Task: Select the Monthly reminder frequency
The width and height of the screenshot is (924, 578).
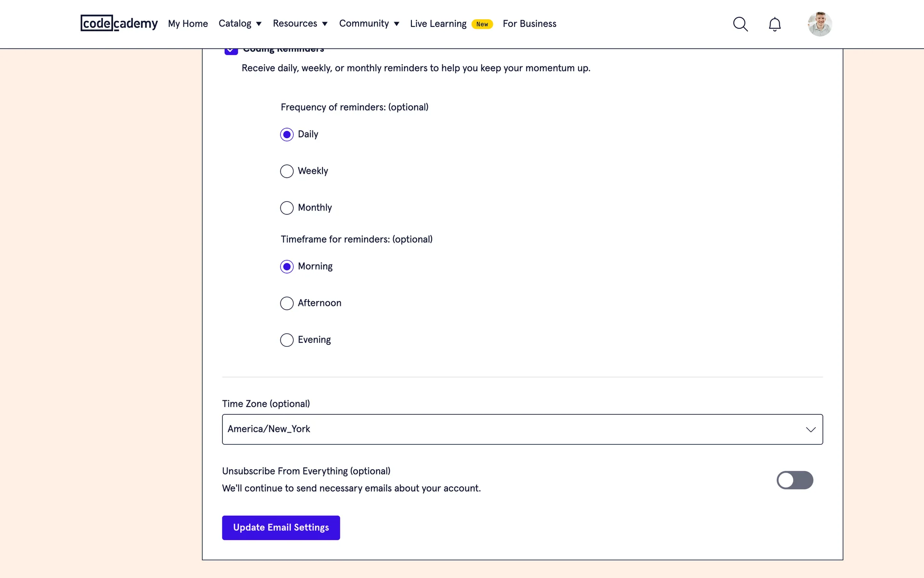Action: click(x=287, y=208)
